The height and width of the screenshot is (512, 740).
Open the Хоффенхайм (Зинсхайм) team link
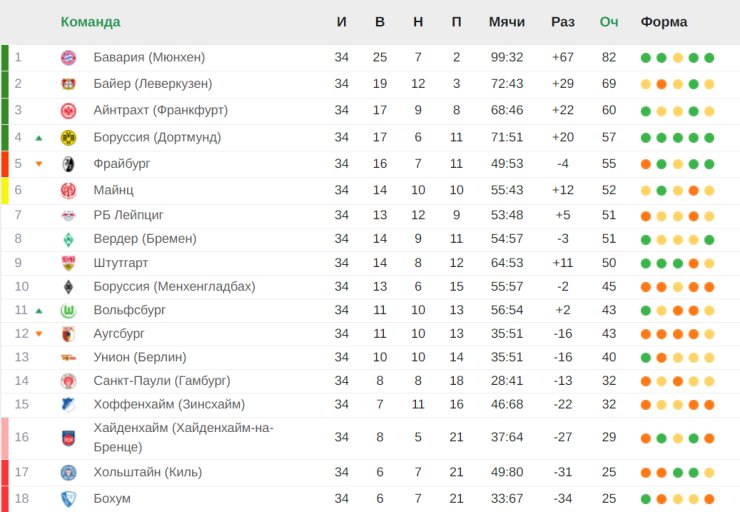click(168, 404)
